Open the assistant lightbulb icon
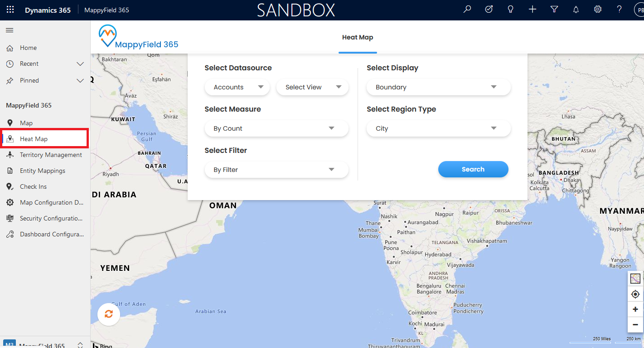This screenshot has height=348, width=644. [x=511, y=9]
